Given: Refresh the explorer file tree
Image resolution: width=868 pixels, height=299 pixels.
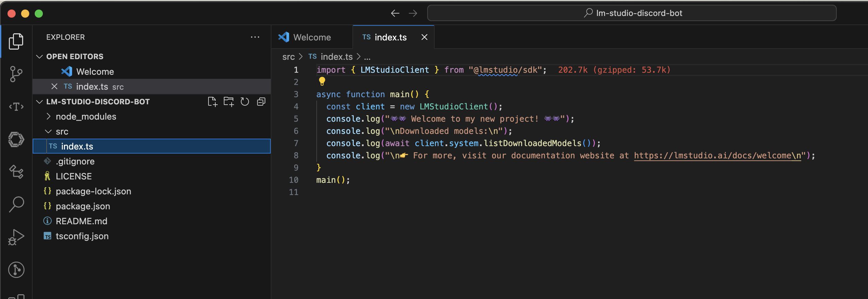Looking at the screenshot, I should (245, 102).
